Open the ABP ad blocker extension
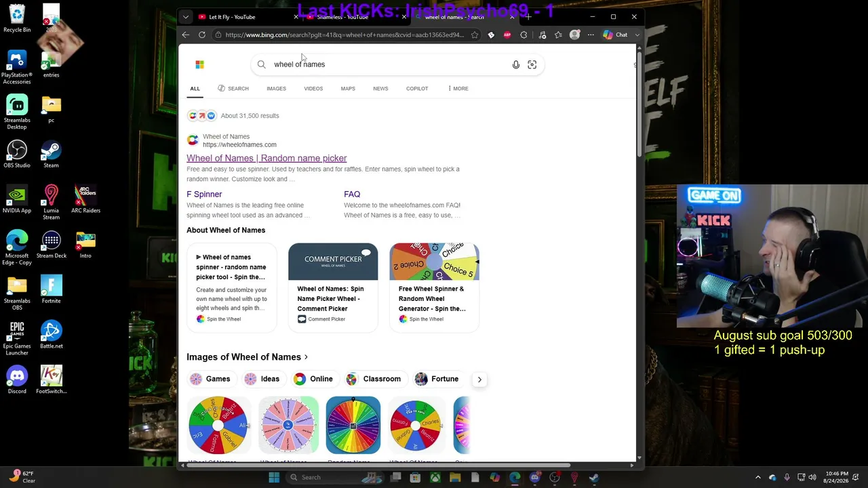The width and height of the screenshot is (868, 488). coord(507,35)
